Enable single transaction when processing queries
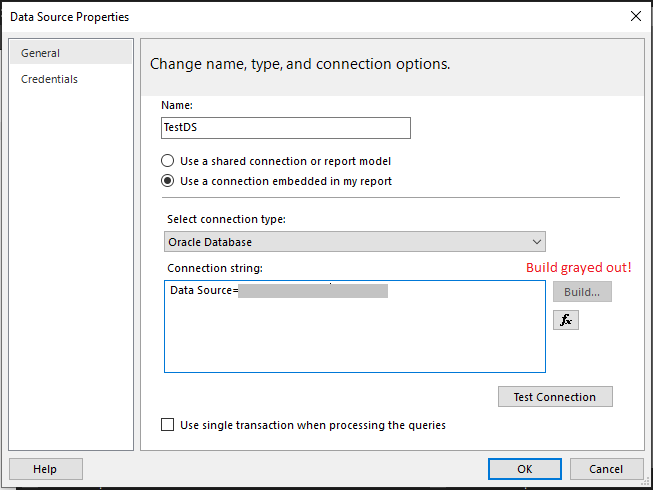653x490 pixels. point(167,425)
